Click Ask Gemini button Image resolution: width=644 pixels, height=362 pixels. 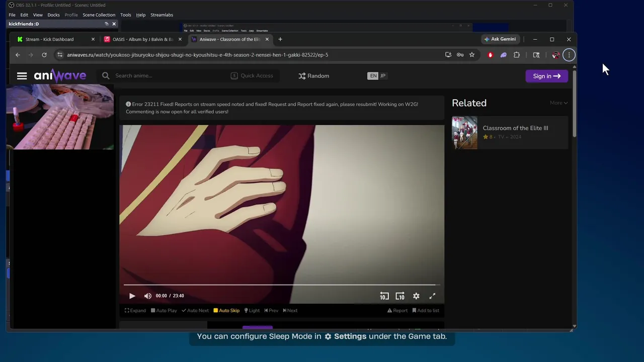[500, 39]
